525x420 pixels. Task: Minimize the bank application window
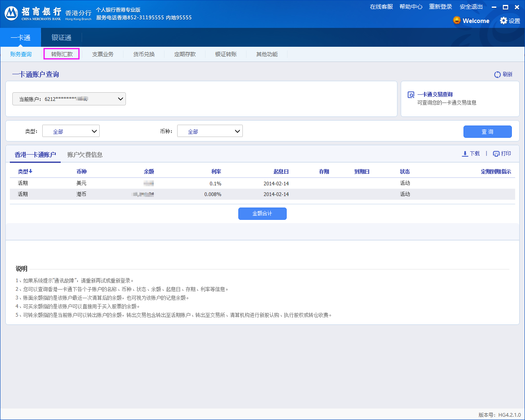pyautogui.click(x=494, y=7)
